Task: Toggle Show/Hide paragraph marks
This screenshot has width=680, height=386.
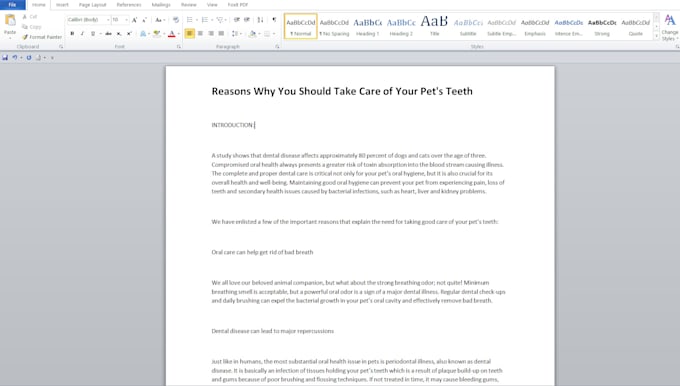Action: pyautogui.click(x=274, y=20)
